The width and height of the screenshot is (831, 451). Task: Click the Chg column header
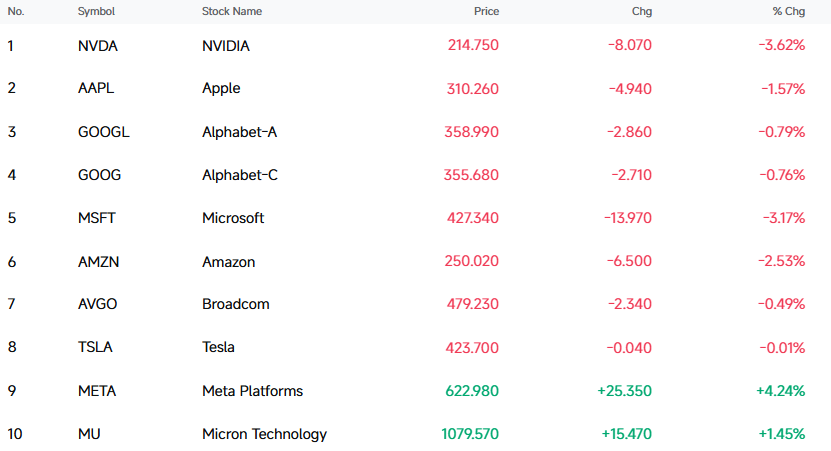pos(642,11)
